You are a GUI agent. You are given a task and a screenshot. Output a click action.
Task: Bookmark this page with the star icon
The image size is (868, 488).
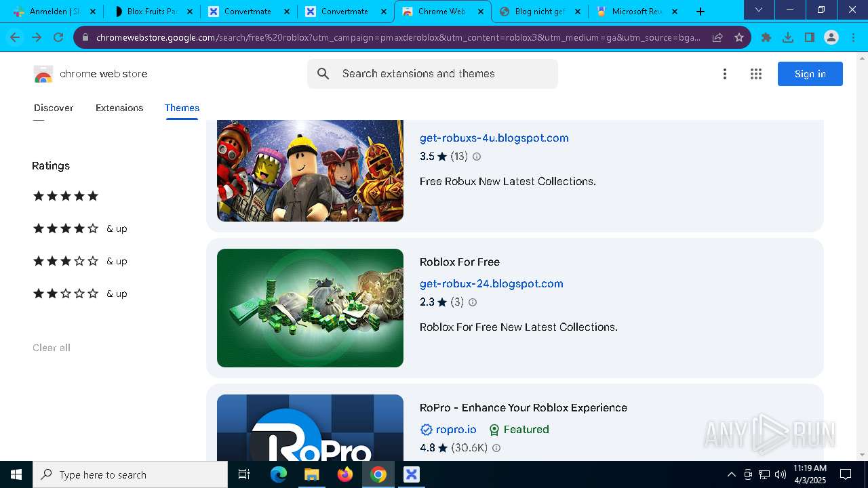(x=739, y=38)
